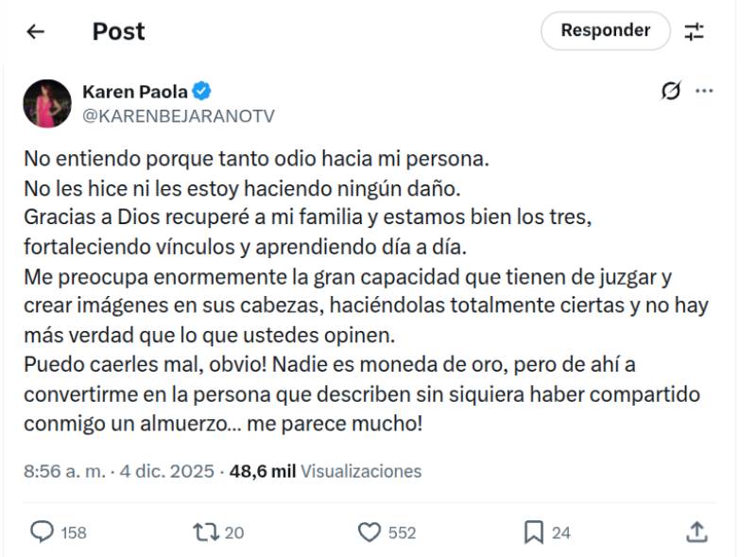756x557 pixels.
Task: Click the Grok icon on the post
Action: 671,92
